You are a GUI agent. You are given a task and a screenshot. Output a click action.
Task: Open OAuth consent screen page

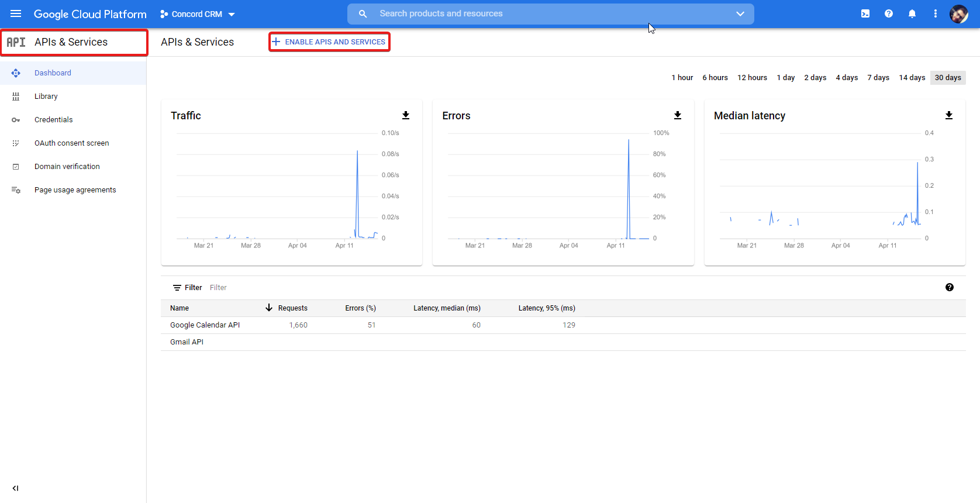coord(73,143)
